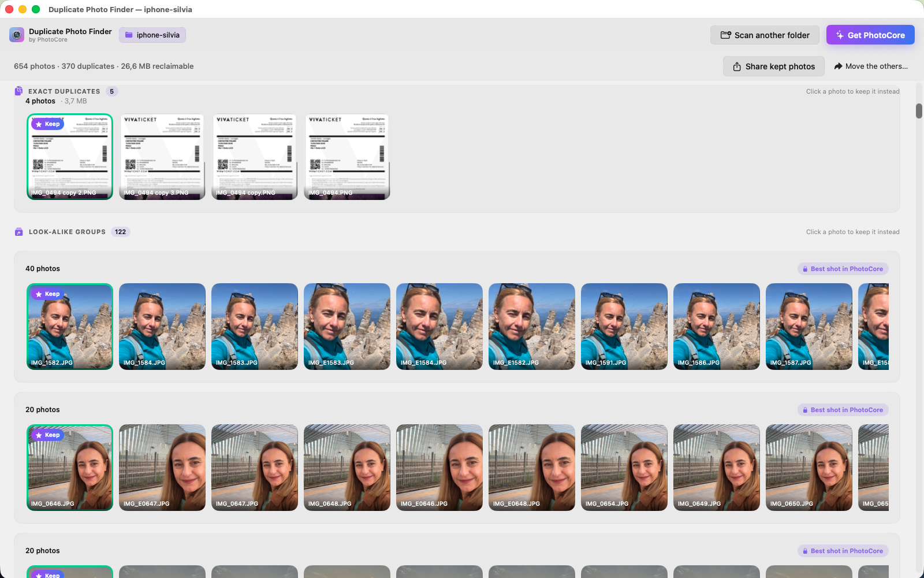This screenshot has width=924, height=578.
Task: Select photo IMG_0649.JPG
Action: pos(717,468)
